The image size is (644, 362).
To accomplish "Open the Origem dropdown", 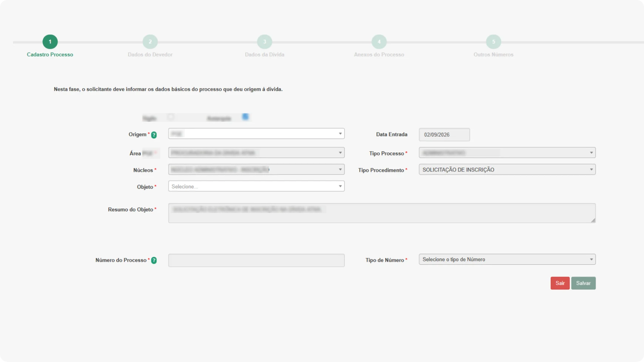I will tap(256, 134).
